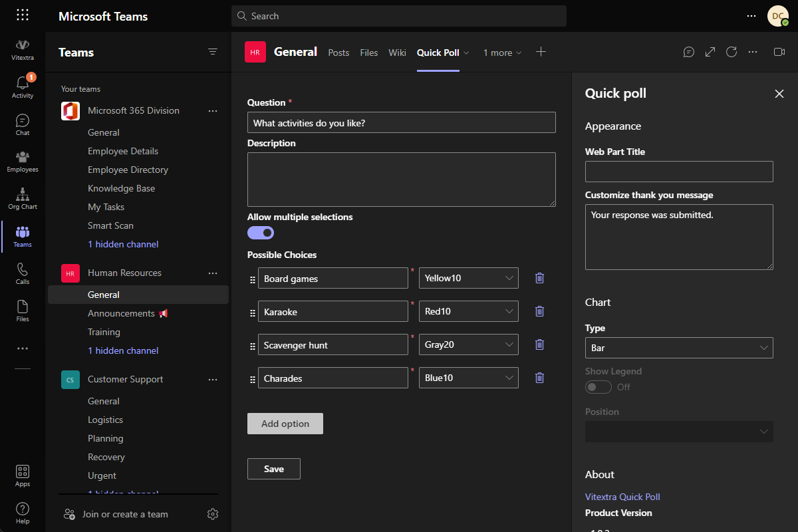This screenshot has height=532, width=798.
Task: Open settings and more ellipsis near profile
Action: [751, 15]
